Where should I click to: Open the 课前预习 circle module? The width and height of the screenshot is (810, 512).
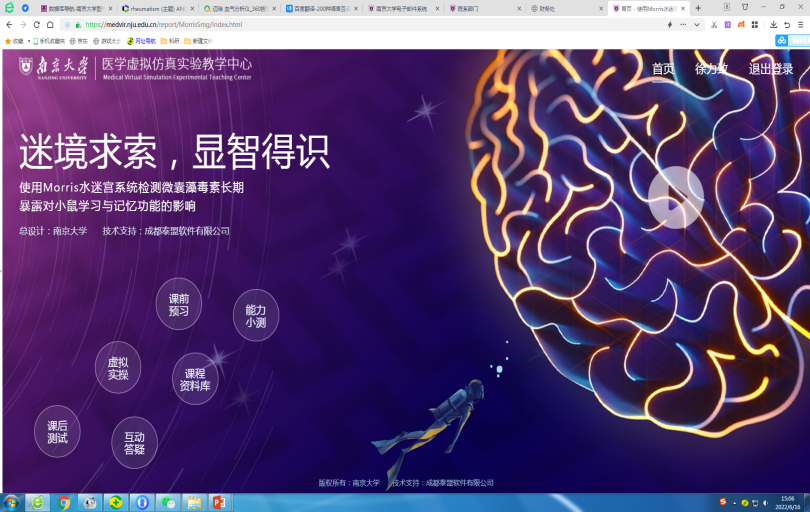pyautogui.click(x=179, y=304)
